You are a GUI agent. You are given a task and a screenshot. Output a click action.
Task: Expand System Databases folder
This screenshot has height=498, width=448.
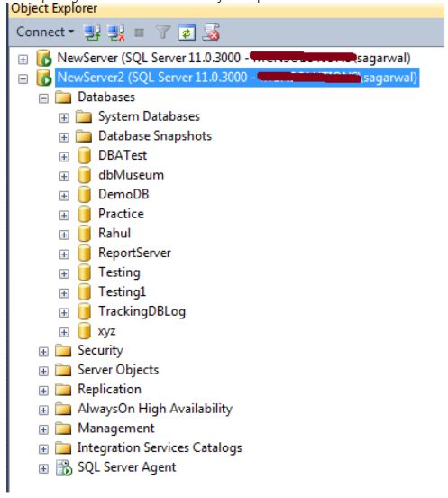pyautogui.click(x=64, y=118)
